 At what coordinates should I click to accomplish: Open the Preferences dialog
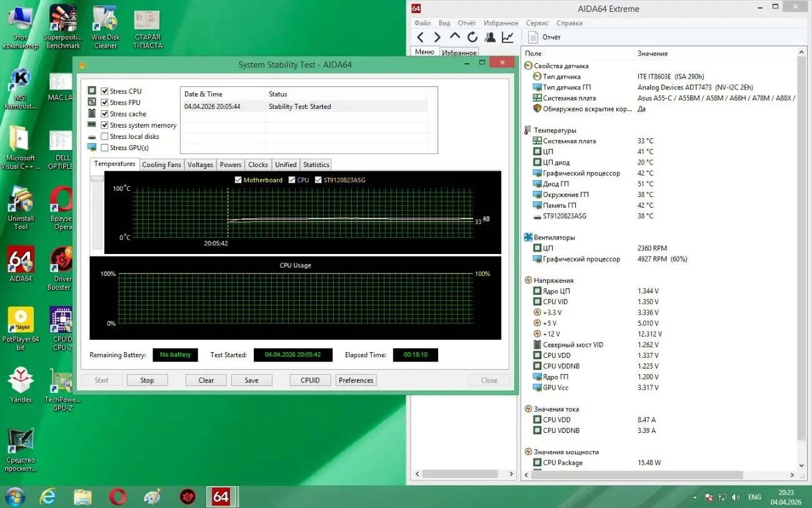pyautogui.click(x=356, y=380)
